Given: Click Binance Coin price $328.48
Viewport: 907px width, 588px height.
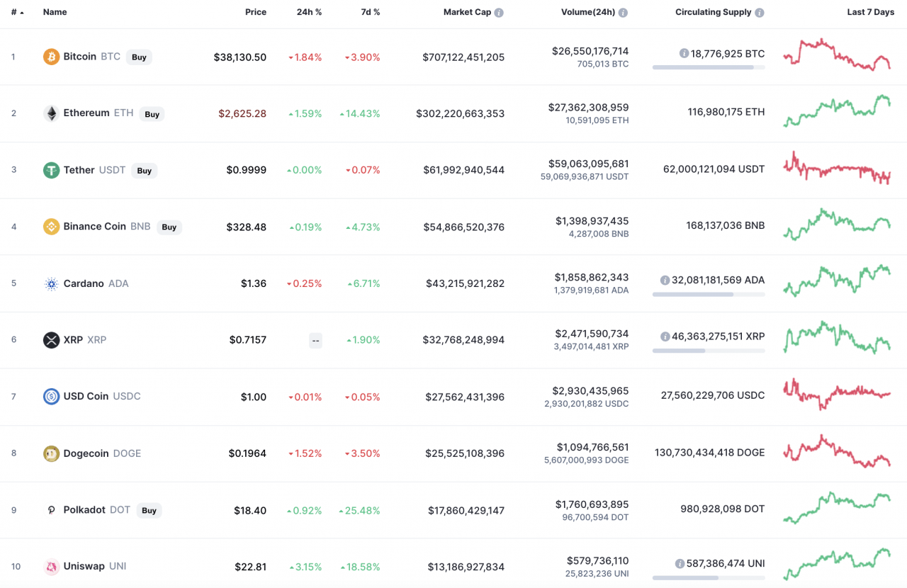Looking at the screenshot, I should [247, 227].
